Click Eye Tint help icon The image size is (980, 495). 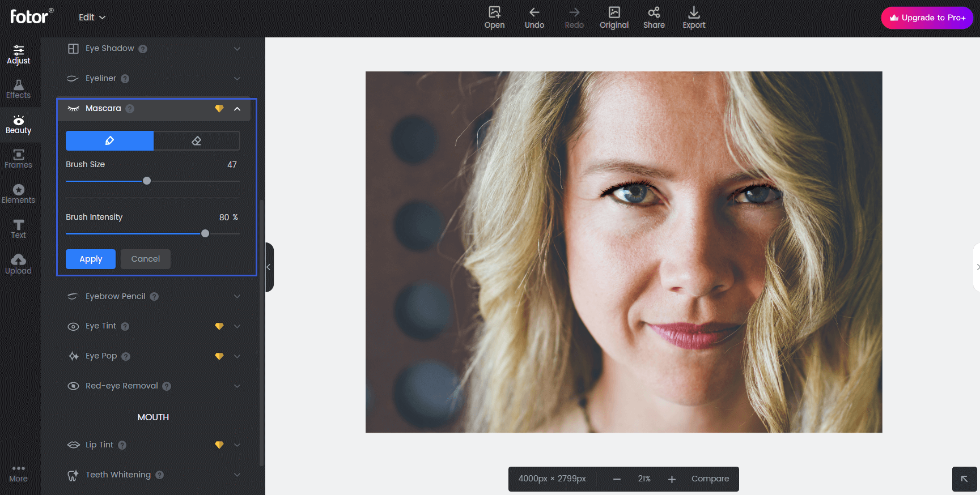pos(125,326)
